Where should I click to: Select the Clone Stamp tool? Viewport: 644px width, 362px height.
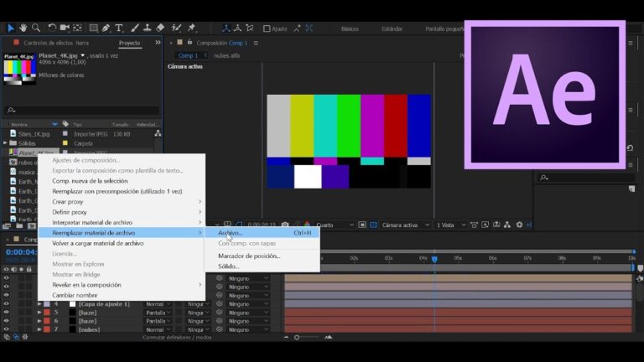[147, 28]
